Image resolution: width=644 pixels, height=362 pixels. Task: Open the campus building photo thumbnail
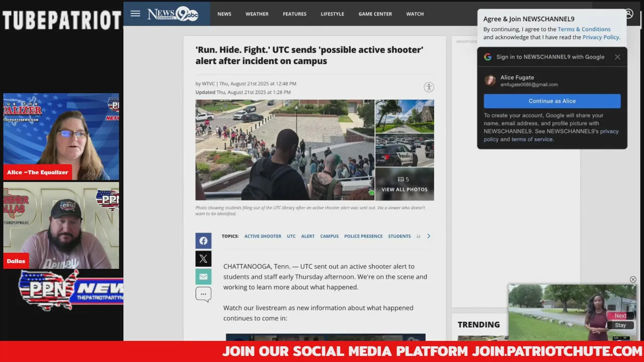pyautogui.click(x=405, y=116)
